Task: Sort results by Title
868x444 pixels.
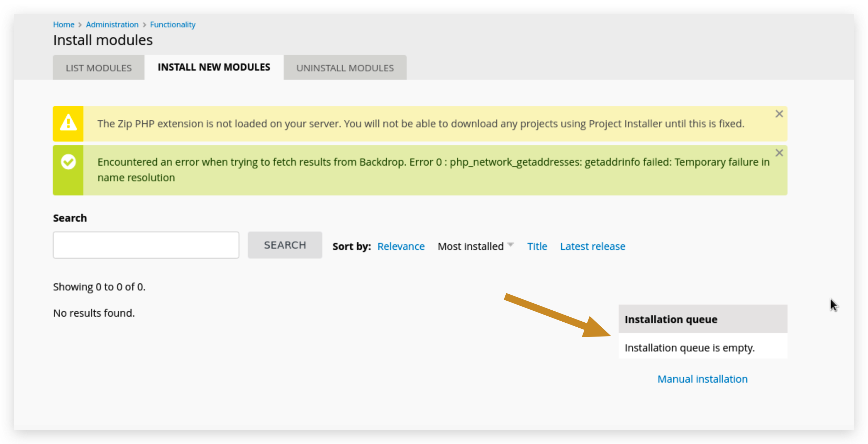Action: click(537, 246)
